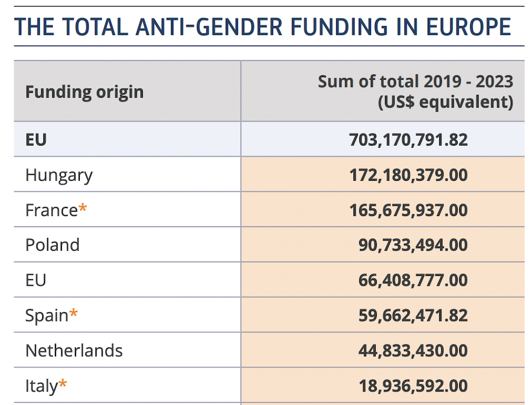Select the bold EU total row label
This screenshot has width=532, height=405.
36,140
